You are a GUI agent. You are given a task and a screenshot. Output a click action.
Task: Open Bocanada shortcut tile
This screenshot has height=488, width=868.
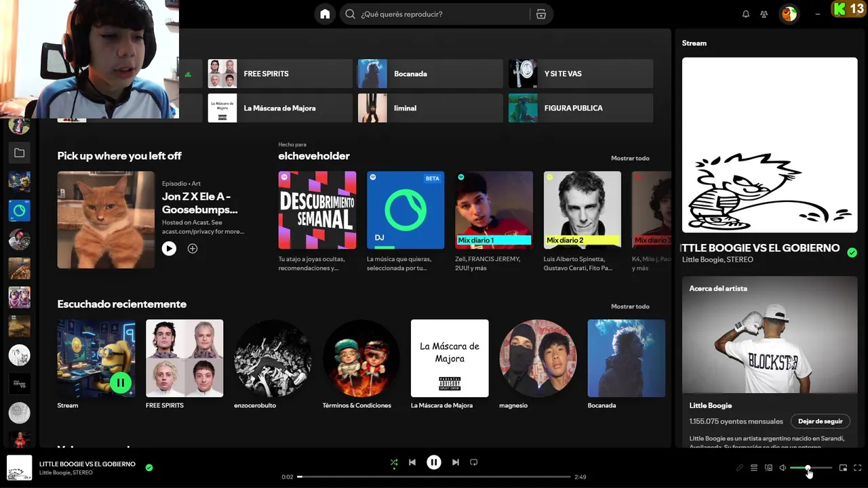pos(431,73)
